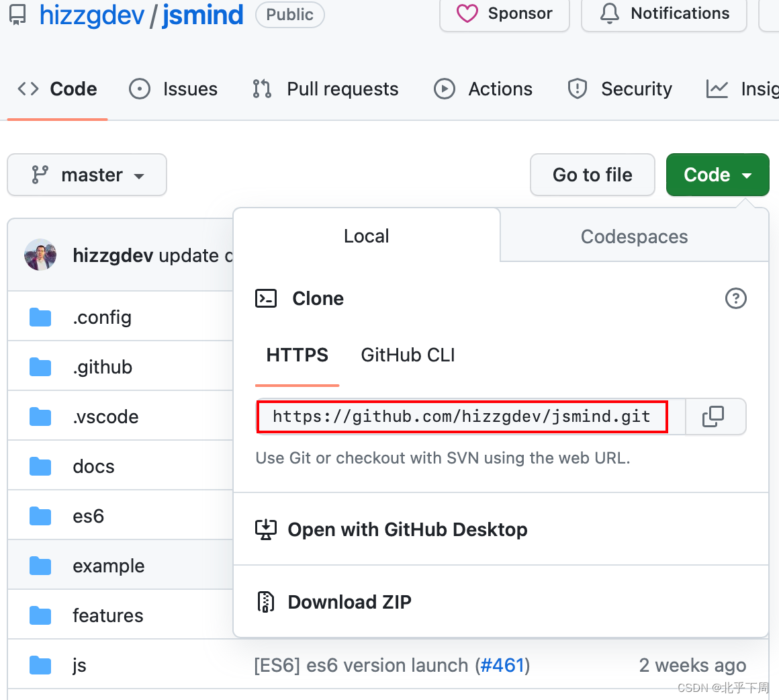Open the hizzgdev owner link

(x=92, y=15)
